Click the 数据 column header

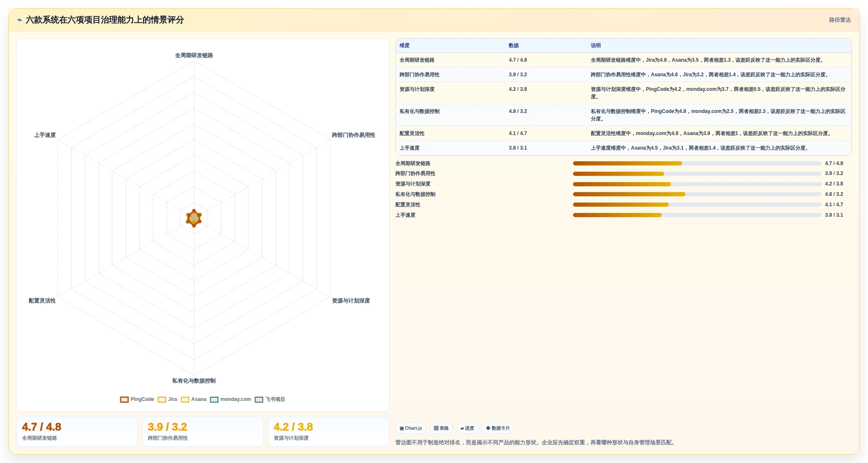point(514,45)
